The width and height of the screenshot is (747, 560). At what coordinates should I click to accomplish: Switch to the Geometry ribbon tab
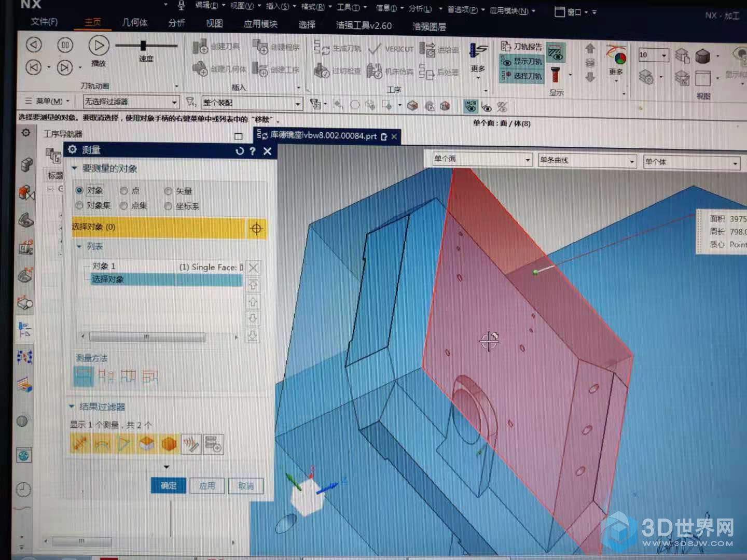[135, 22]
